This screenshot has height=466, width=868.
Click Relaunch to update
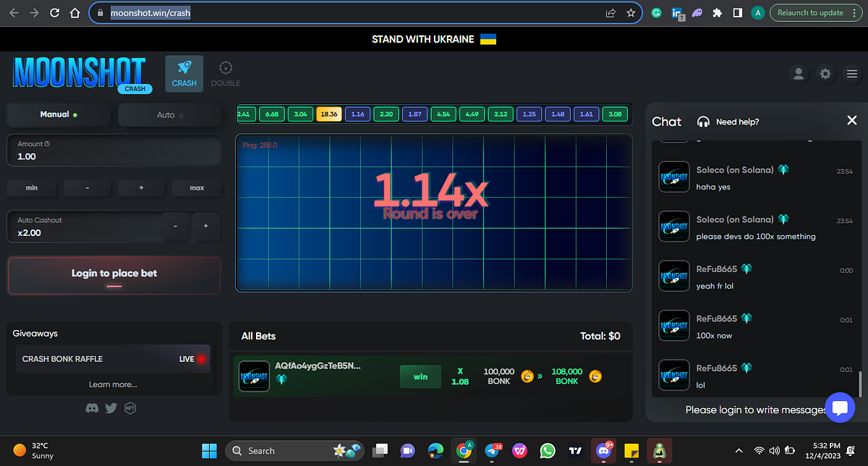(x=815, y=13)
